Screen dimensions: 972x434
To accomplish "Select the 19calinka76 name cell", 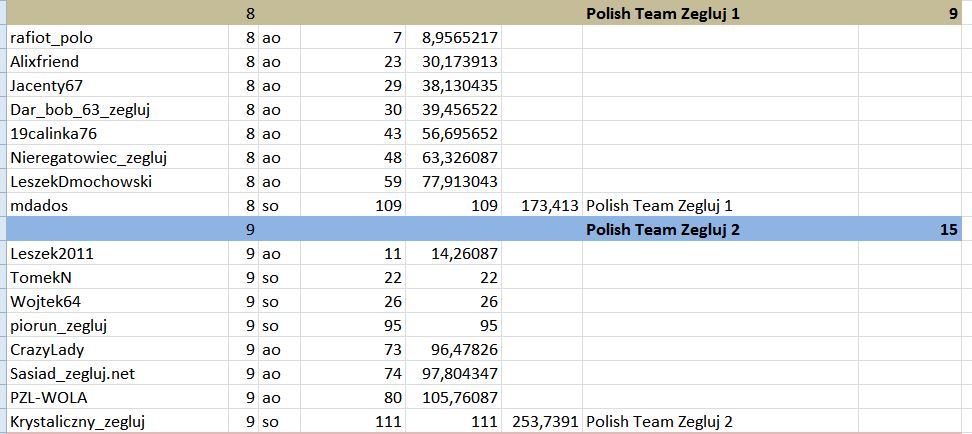I will 117,133.
